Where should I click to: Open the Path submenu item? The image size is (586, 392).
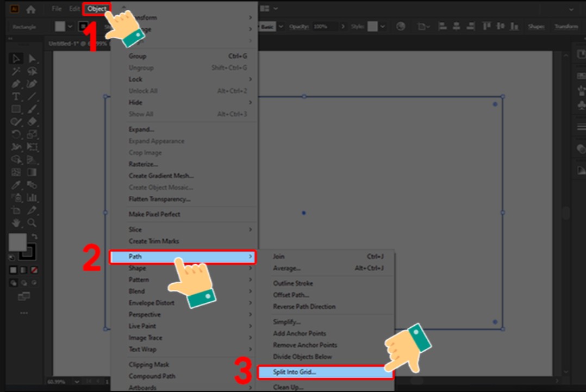point(182,257)
